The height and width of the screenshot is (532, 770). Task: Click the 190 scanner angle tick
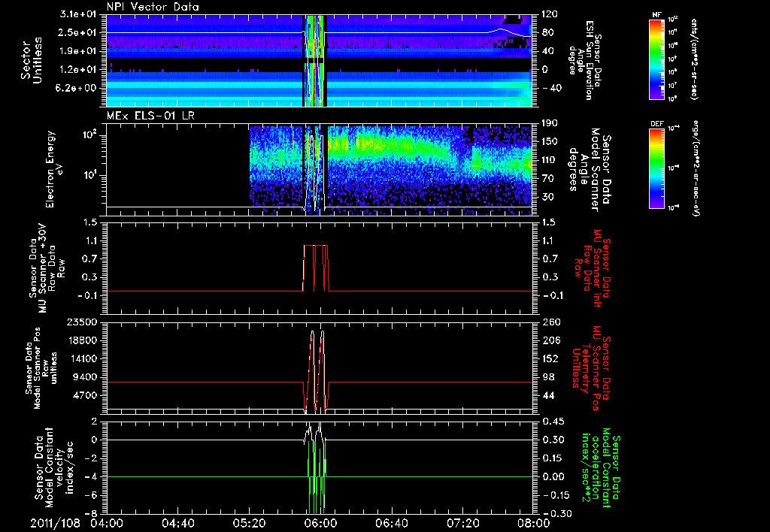coord(550,123)
